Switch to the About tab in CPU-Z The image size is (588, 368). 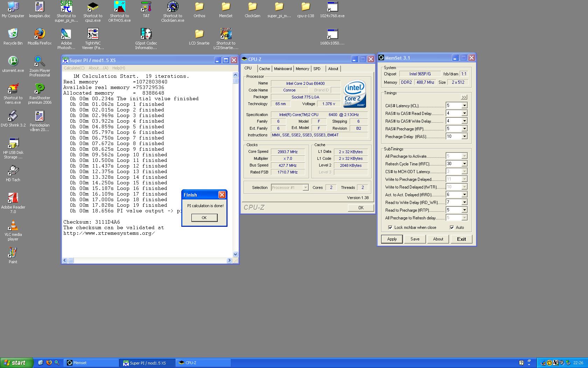coord(333,69)
